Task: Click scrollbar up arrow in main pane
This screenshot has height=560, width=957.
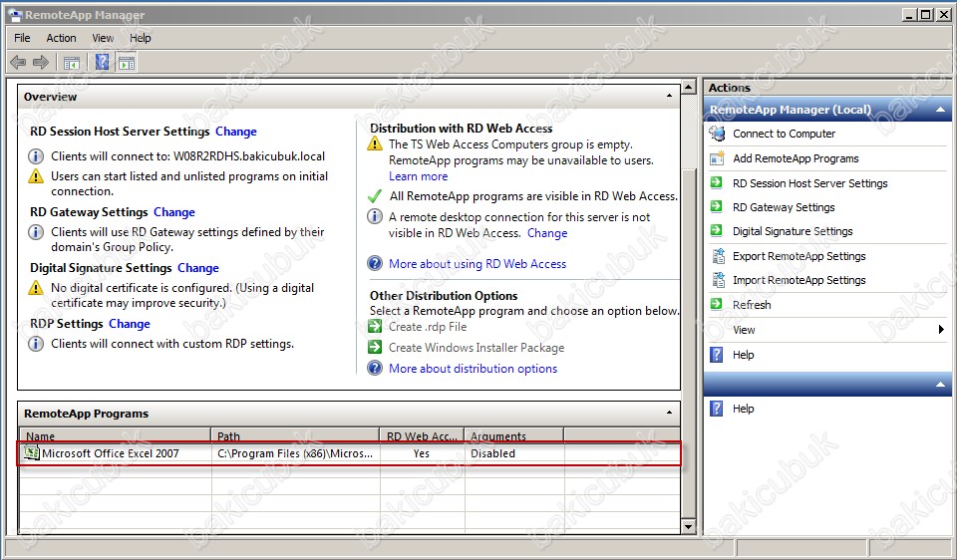Action: click(689, 88)
